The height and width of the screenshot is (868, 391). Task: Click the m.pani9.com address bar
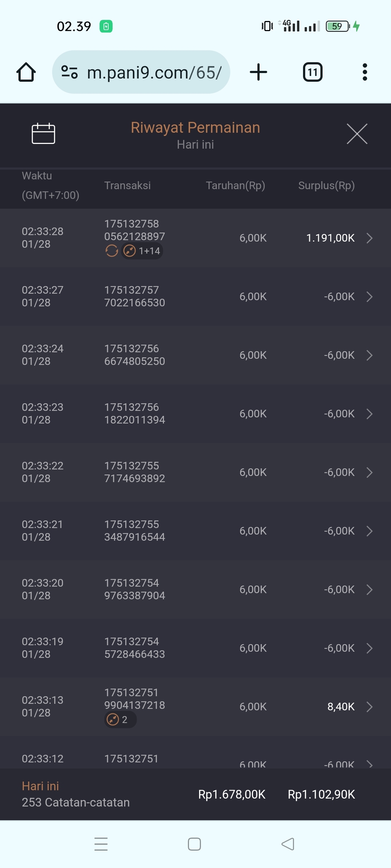[x=154, y=72]
